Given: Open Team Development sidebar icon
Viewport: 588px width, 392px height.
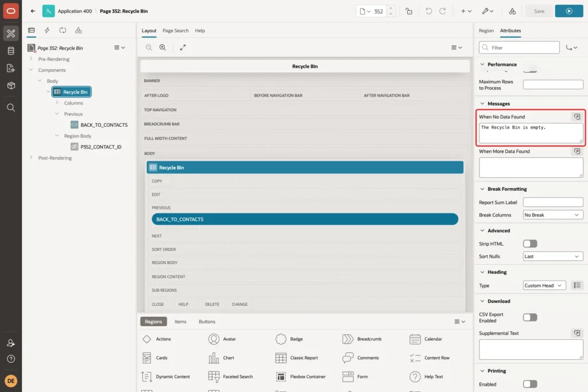Looking at the screenshot, I should click(11, 68).
